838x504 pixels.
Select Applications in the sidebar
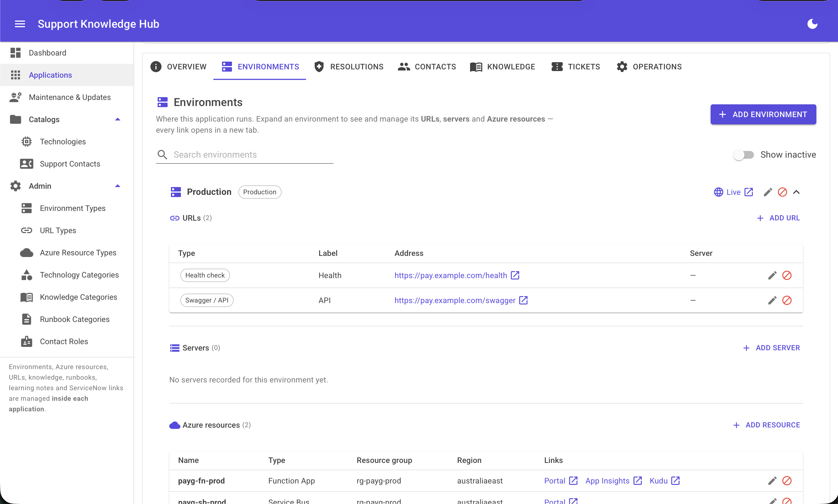point(67,75)
